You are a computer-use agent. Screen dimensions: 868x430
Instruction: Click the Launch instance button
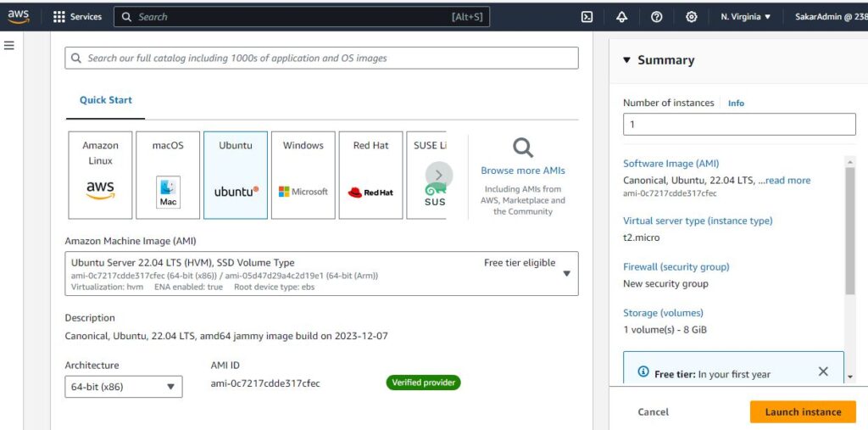(803, 411)
